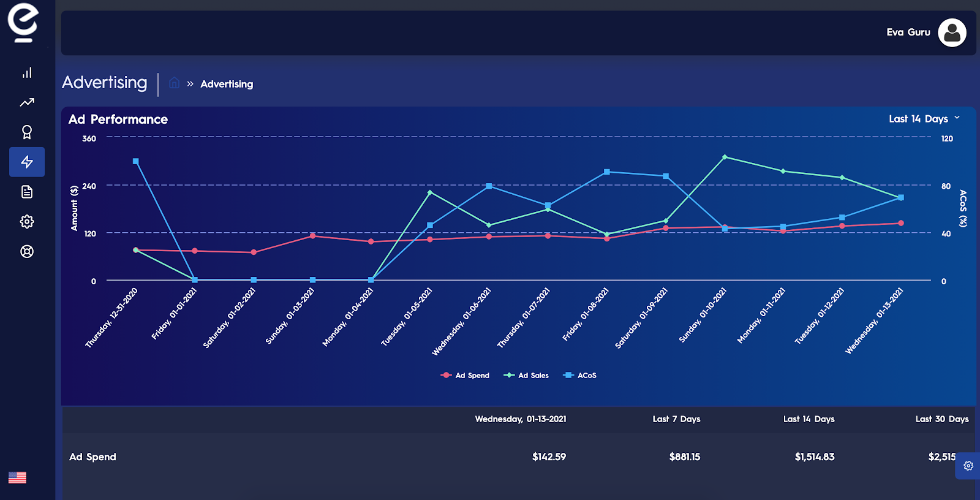Click the Amount ($) axis title
This screenshot has height=500, width=980.
coord(75,208)
